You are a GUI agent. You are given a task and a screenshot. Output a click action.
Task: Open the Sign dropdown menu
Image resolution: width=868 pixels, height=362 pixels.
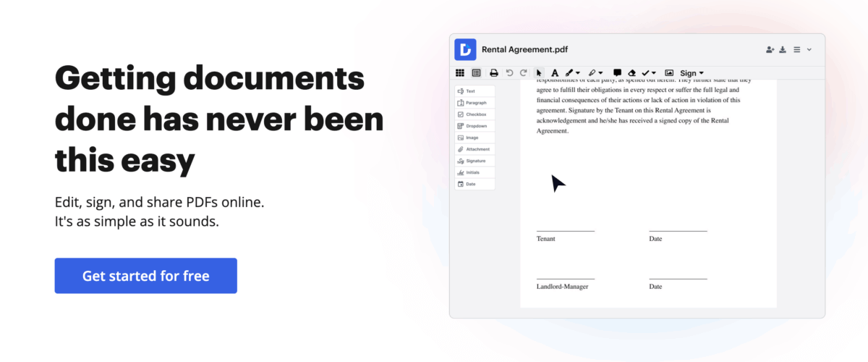point(692,73)
